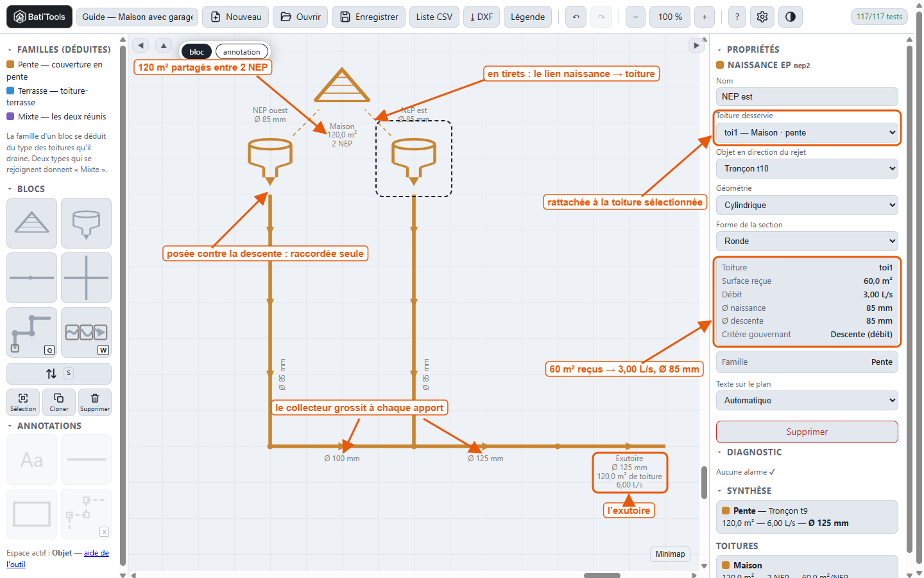
Task: Activate the Sélection tool
Action: coord(23,402)
